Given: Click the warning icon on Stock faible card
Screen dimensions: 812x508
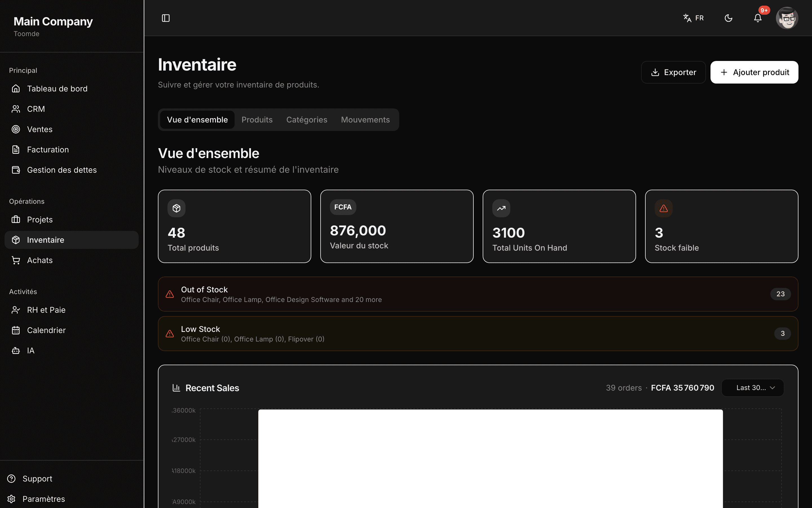Looking at the screenshot, I should click(x=664, y=208).
